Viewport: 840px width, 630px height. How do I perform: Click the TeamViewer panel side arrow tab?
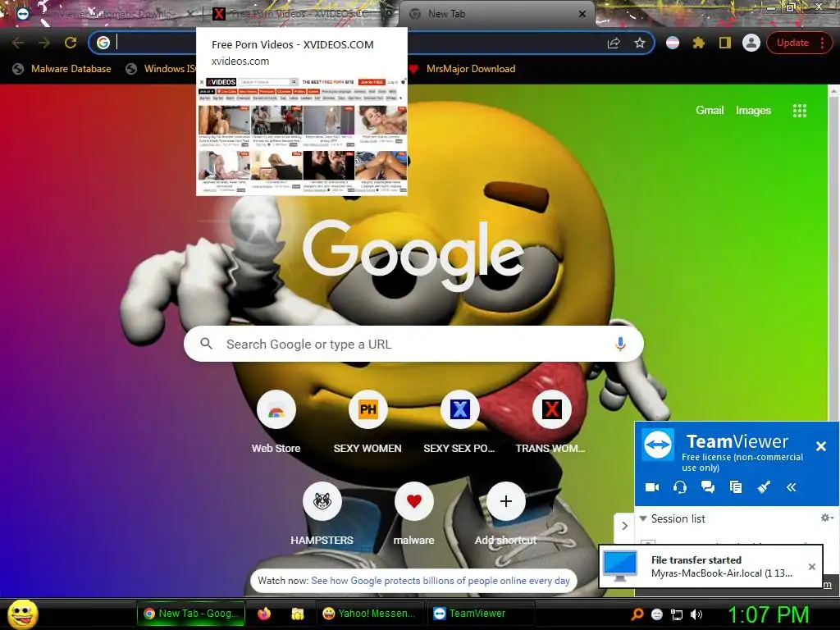624,526
